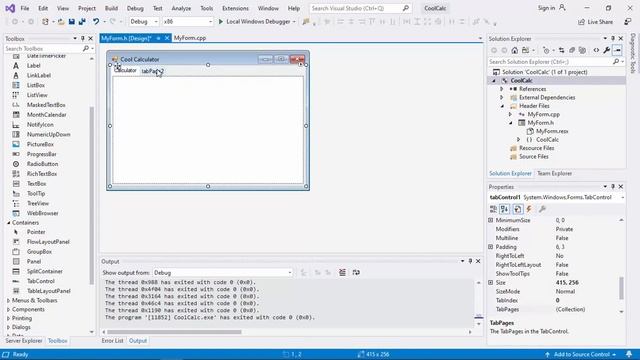This screenshot has height=360, width=640.
Task: Expand the Dialogs toolbox group
Action: pos(9,327)
